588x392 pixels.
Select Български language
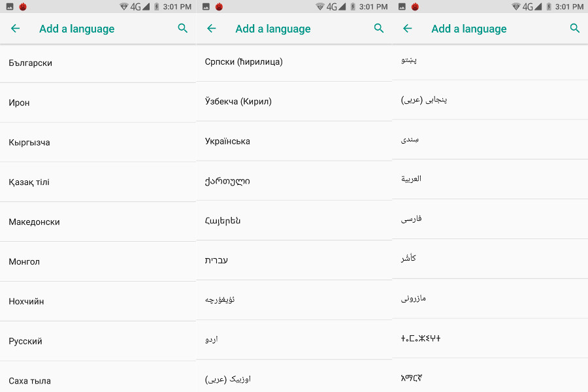pos(98,63)
